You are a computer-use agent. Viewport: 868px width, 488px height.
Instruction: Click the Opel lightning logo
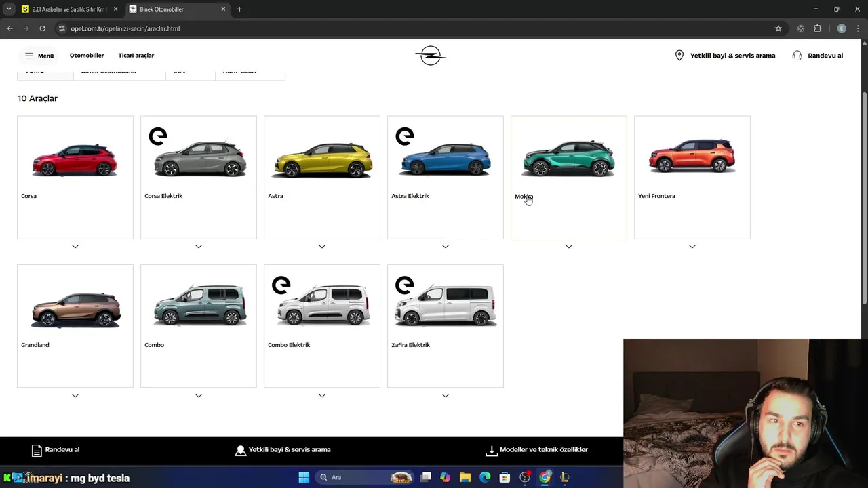pyautogui.click(x=431, y=56)
